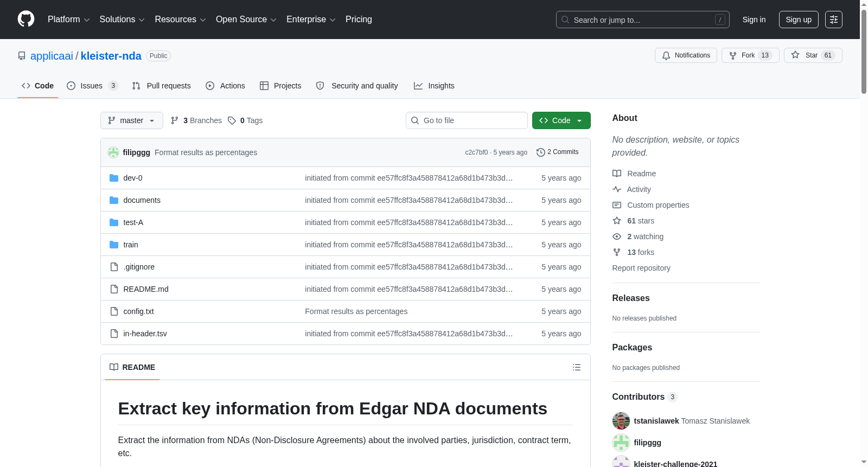Click the Contributors heading link
868x467 pixels.
point(645,397)
